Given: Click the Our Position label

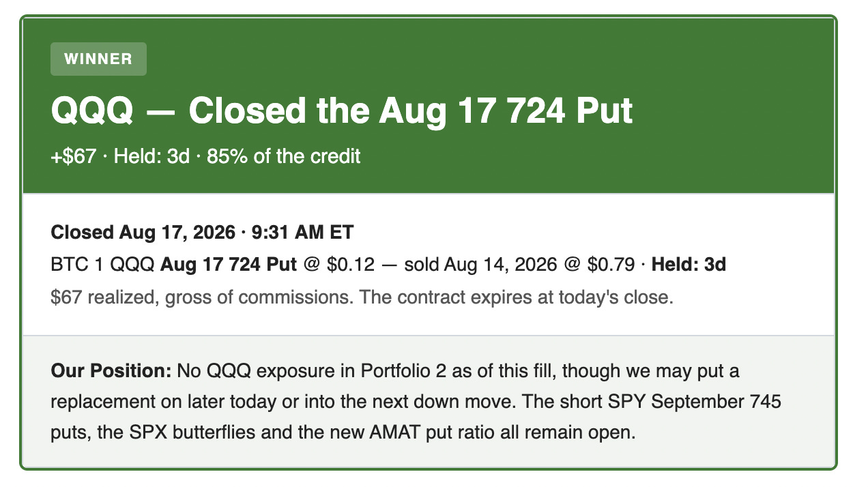Looking at the screenshot, I should pyautogui.click(x=111, y=372).
